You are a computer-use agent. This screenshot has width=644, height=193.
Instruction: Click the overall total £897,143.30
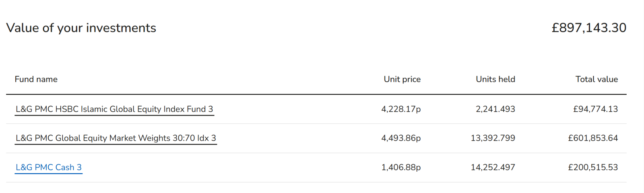(588, 28)
